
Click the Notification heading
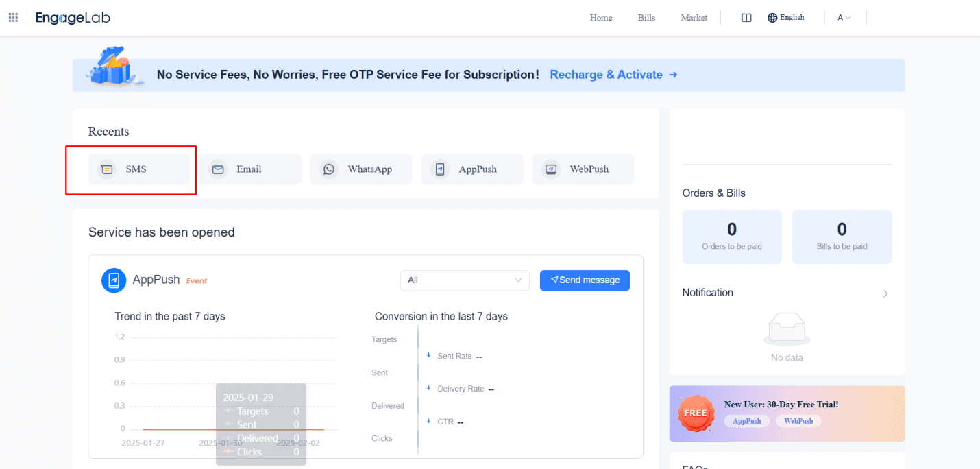(x=707, y=293)
